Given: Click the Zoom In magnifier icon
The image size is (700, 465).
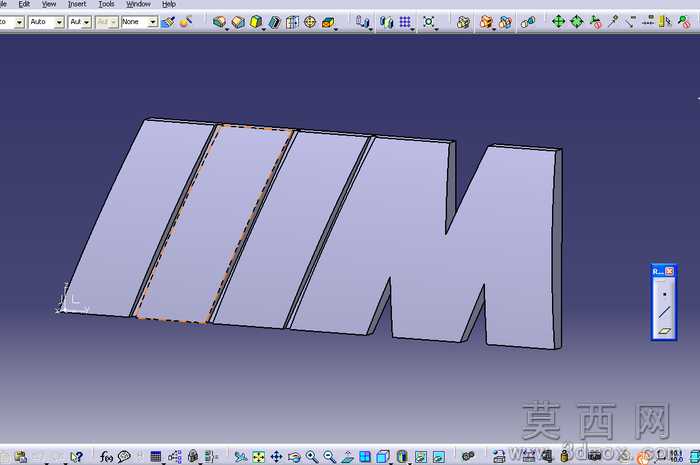Looking at the screenshot, I should point(312,457).
